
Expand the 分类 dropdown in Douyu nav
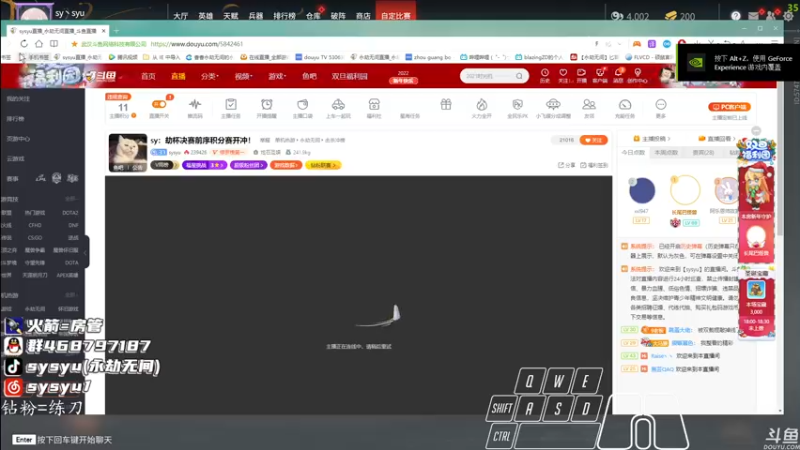tap(209, 76)
